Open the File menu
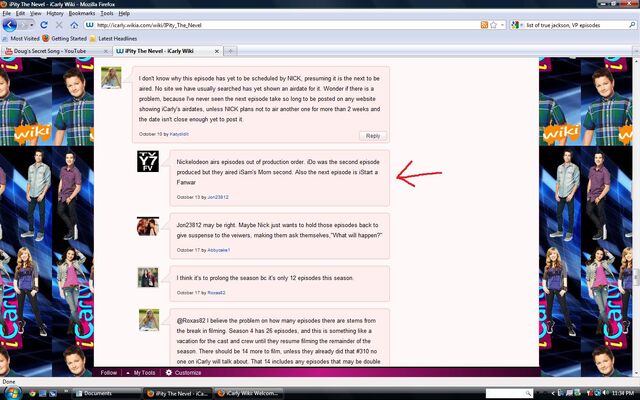Image resolution: width=640 pixels, height=400 pixels. click(x=7, y=13)
